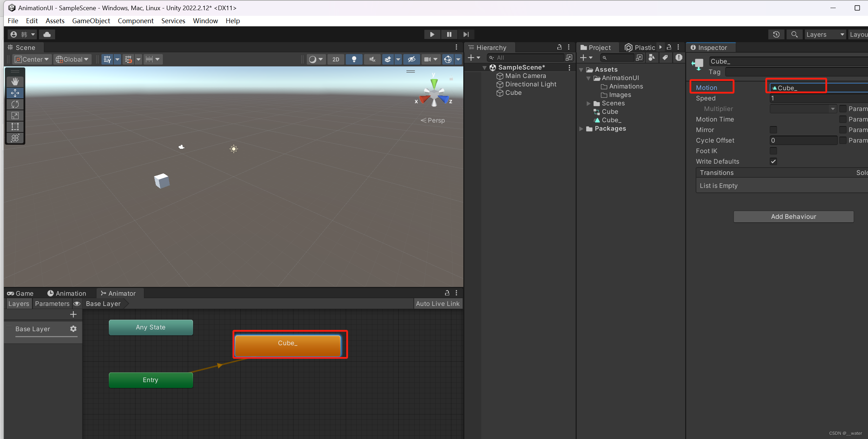The height and width of the screenshot is (439, 868).
Task: Select the Entry node
Action: pyautogui.click(x=151, y=380)
